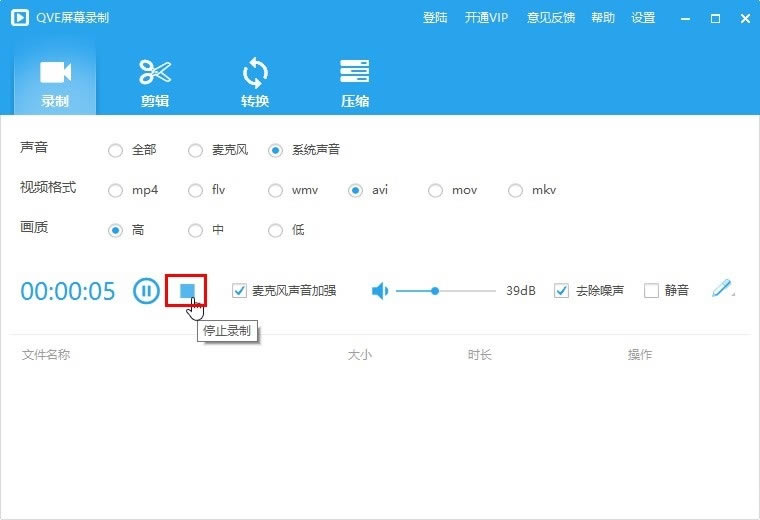Maximize the QVE window
The image size is (760, 520).
point(715,19)
